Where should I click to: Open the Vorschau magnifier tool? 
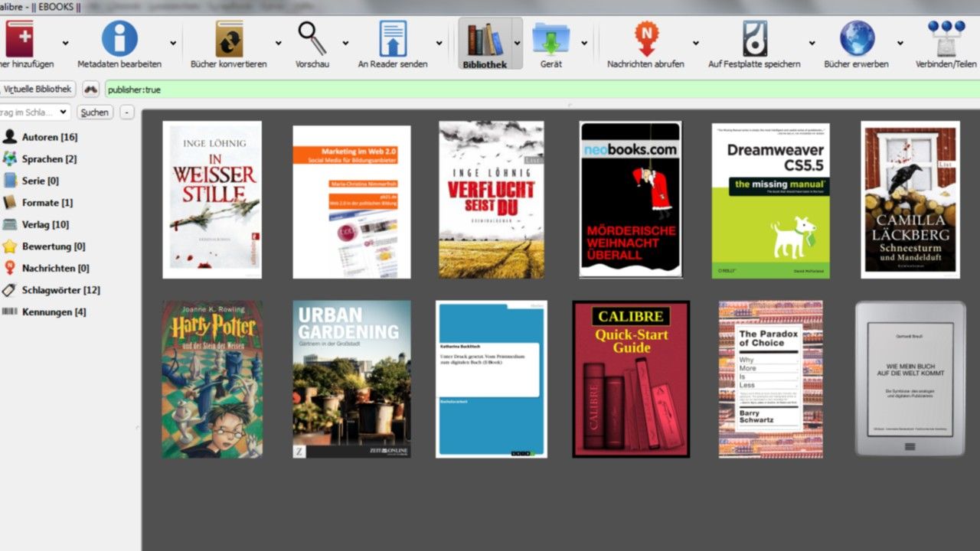click(x=312, y=38)
